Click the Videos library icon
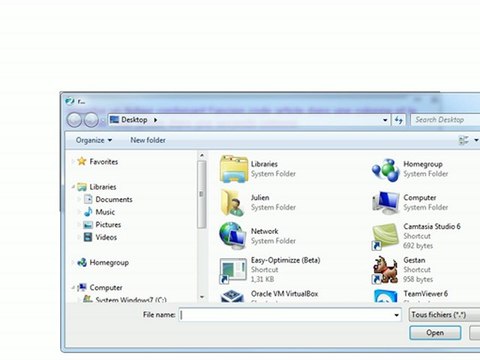The width and height of the screenshot is (480, 360). click(88, 237)
